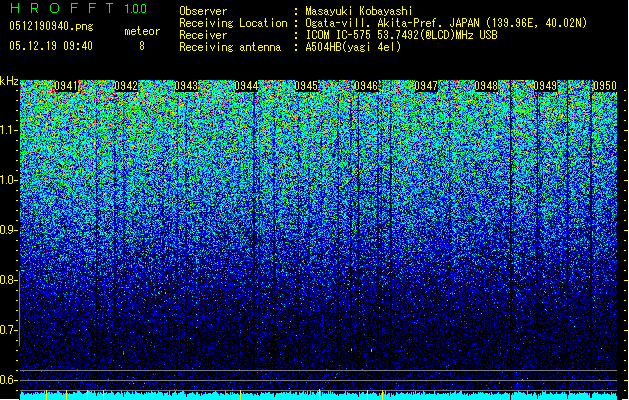Click the 0.9 kHz axis tick label

(8, 230)
